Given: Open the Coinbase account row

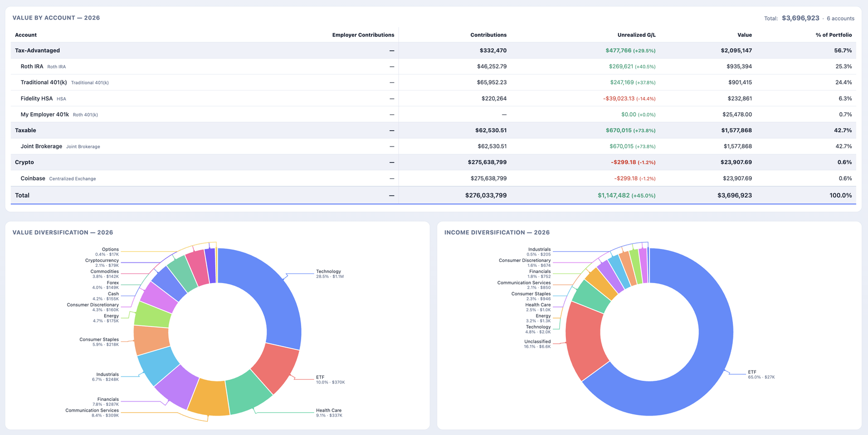Looking at the screenshot, I should coord(433,178).
